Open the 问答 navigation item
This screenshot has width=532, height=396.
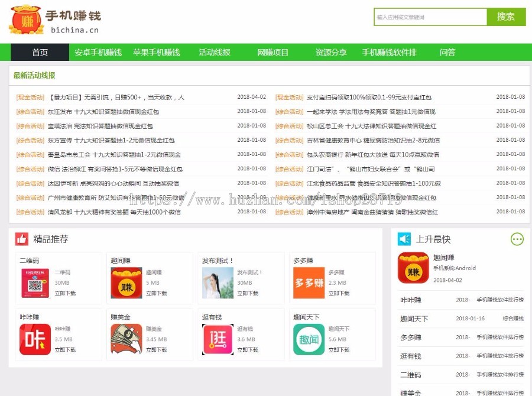point(447,53)
